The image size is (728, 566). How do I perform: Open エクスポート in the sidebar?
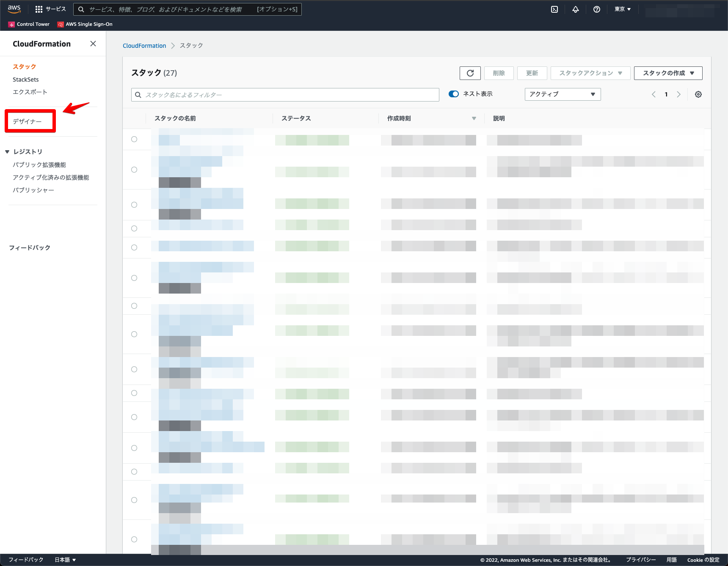[x=30, y=92]
